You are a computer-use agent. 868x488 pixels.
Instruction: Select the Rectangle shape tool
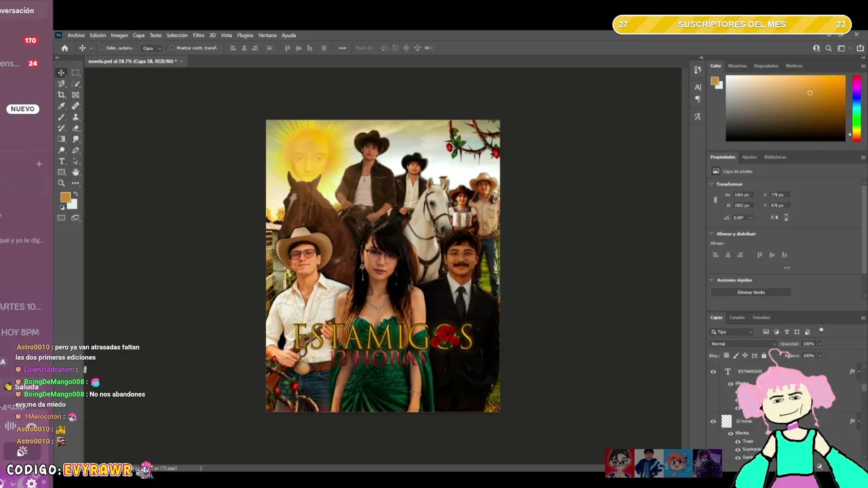pyautogui.click(x=61, y=172)
